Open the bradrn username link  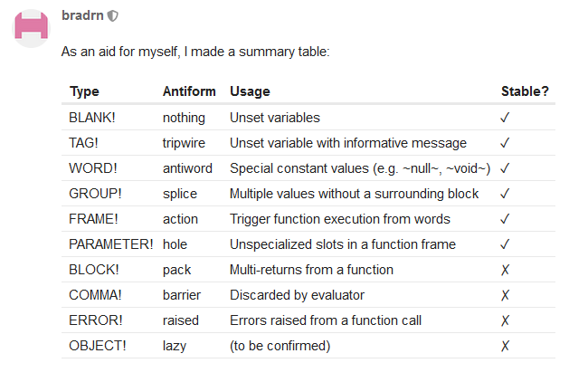click(82, 15)
